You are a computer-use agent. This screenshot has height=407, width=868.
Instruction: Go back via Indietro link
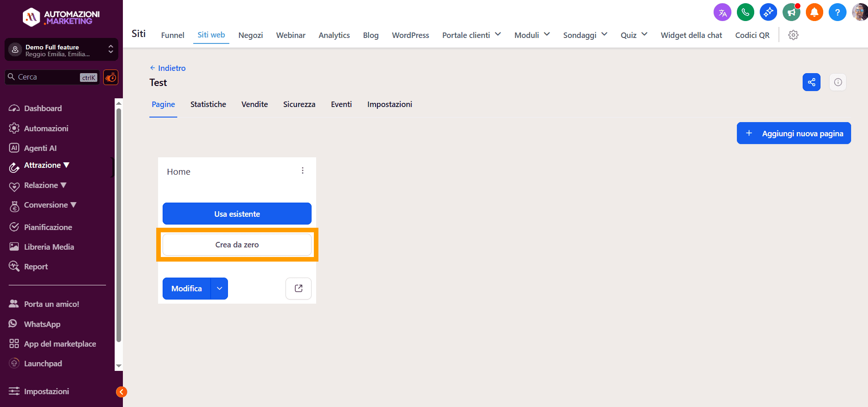coord(168,68)
